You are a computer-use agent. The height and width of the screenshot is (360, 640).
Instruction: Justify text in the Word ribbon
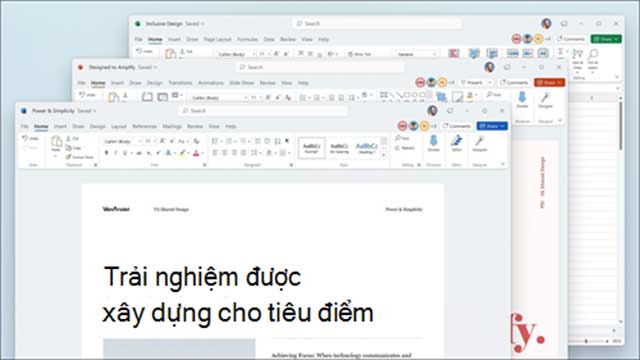[x=243, y=153]
